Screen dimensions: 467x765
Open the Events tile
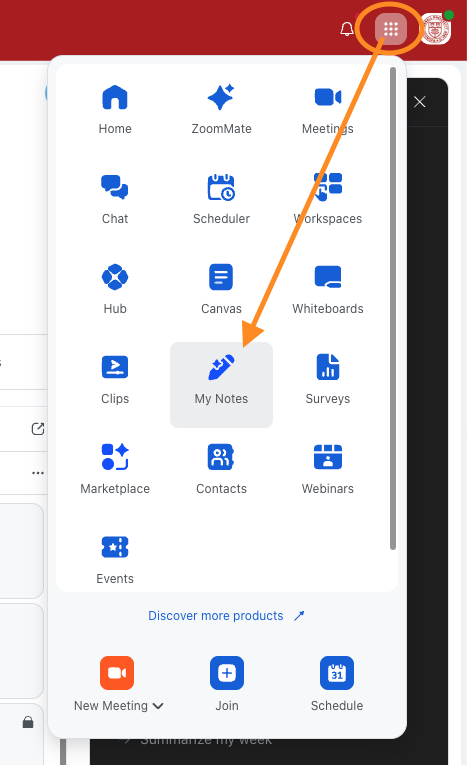point(115,559)
